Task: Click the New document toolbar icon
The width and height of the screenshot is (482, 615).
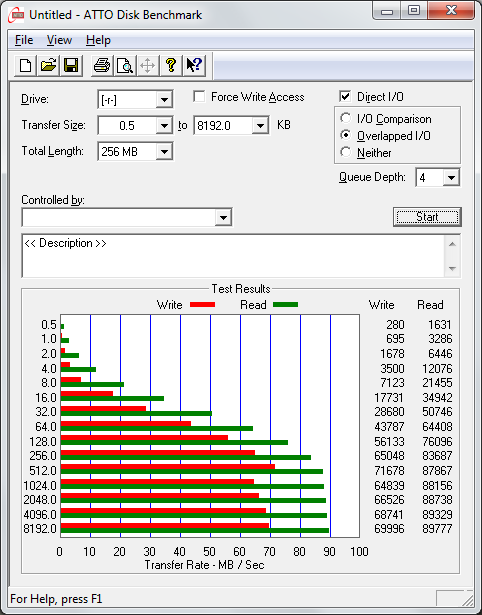Action: click(25, 65)
